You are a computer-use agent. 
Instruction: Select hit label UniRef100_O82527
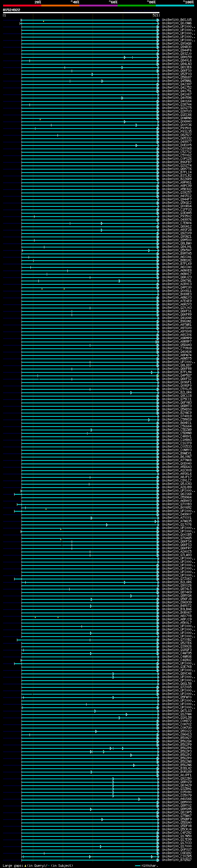(x=176, y=135)
